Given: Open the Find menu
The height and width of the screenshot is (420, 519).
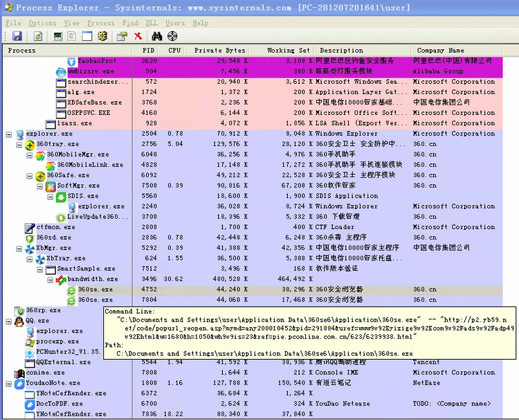Looking at the screenshot, I should pos(130,23).
